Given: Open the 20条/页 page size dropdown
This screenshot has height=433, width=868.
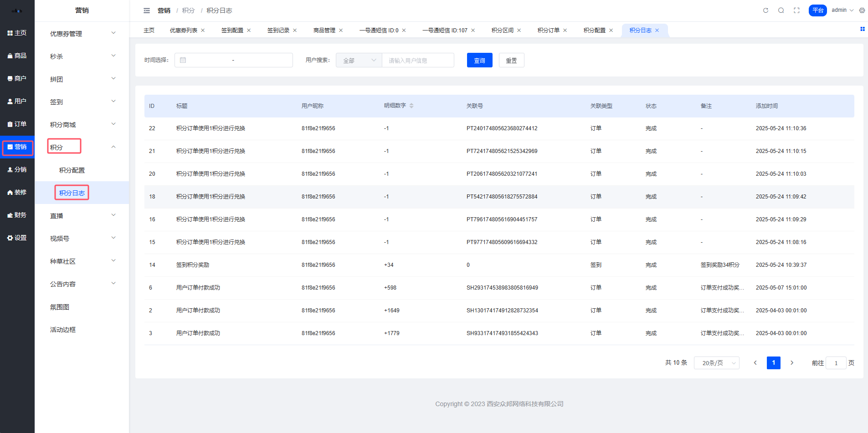Looking at the screenshot, I should click(716, 363).
